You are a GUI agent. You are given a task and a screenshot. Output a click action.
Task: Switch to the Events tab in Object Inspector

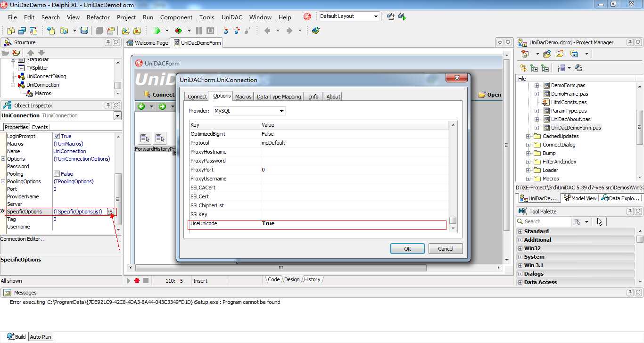coord(40,127)
